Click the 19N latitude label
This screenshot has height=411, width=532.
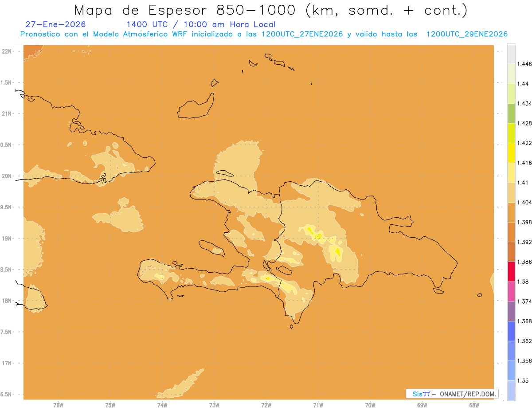8,238
